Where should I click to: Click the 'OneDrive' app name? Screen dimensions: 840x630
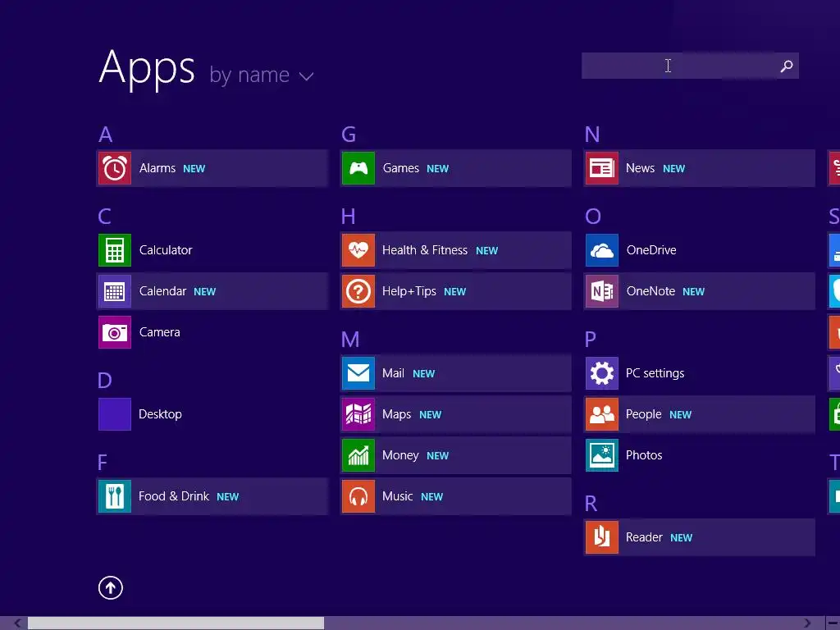pos(651,250)
